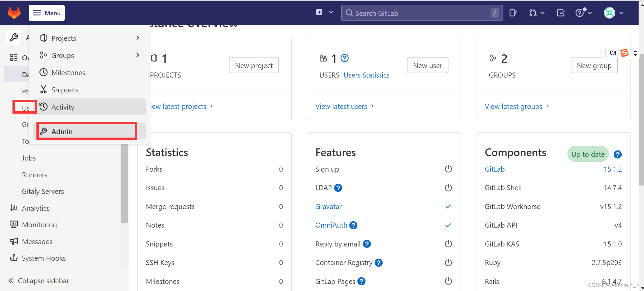Open Monitoring in the sidebar
This screenshot has height=291, width=644.
pos(39,225)
